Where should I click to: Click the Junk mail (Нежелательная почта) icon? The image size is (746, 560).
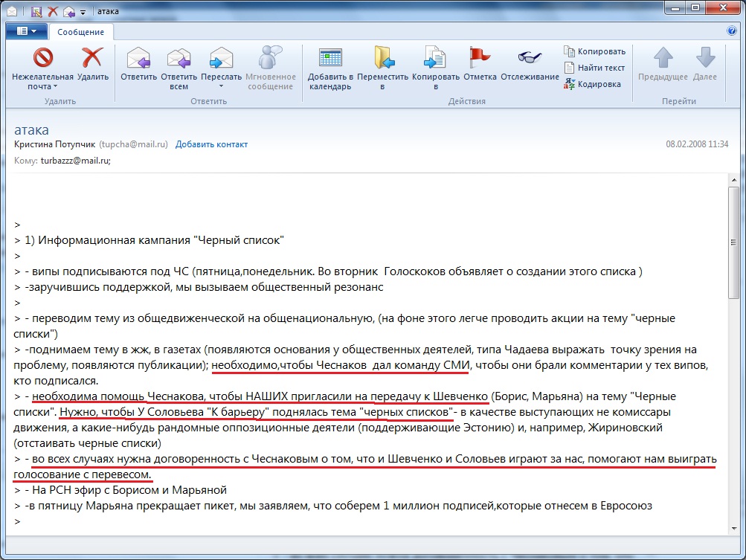(x=42, y=58)
